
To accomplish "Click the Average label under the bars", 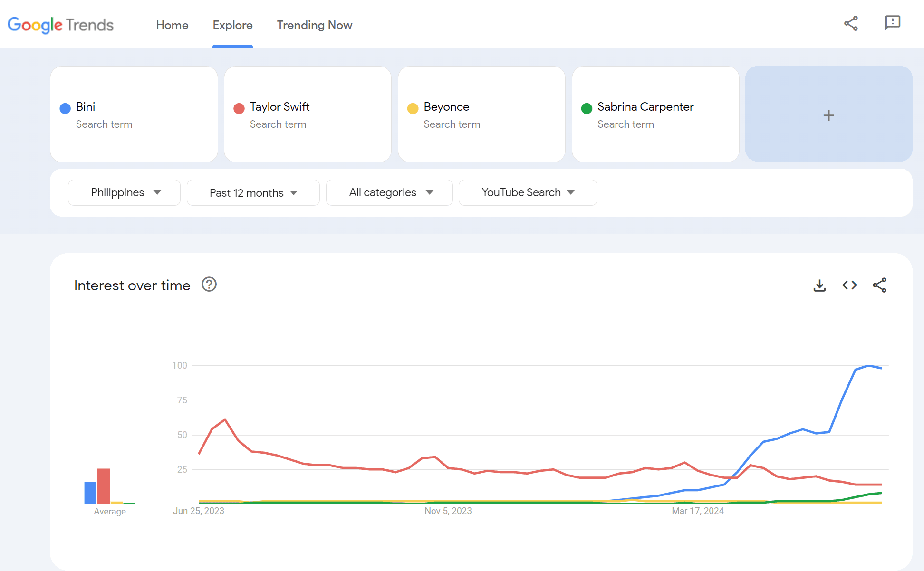I will tap(110, 511).
